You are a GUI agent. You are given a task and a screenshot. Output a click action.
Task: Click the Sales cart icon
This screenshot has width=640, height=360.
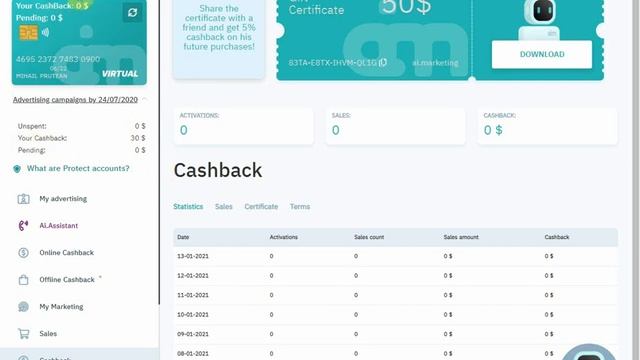pyautogui.click(x=23, y=333)
